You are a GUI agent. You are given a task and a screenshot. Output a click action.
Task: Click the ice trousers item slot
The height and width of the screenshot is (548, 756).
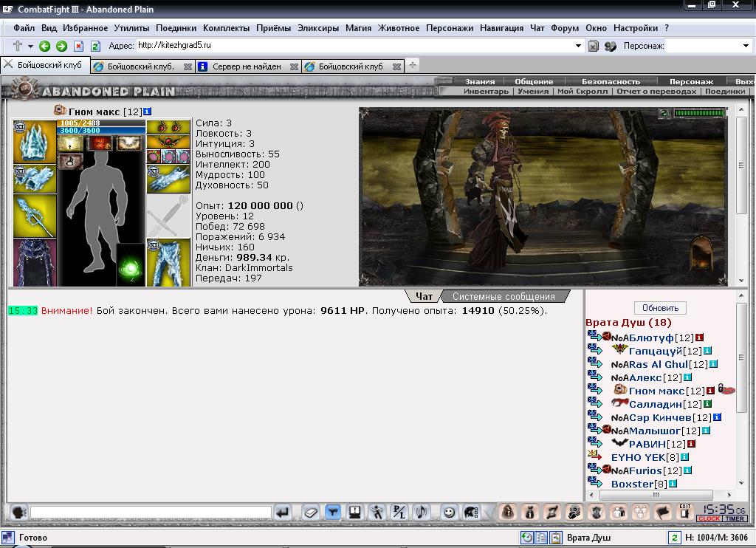(x=168, y=263)
